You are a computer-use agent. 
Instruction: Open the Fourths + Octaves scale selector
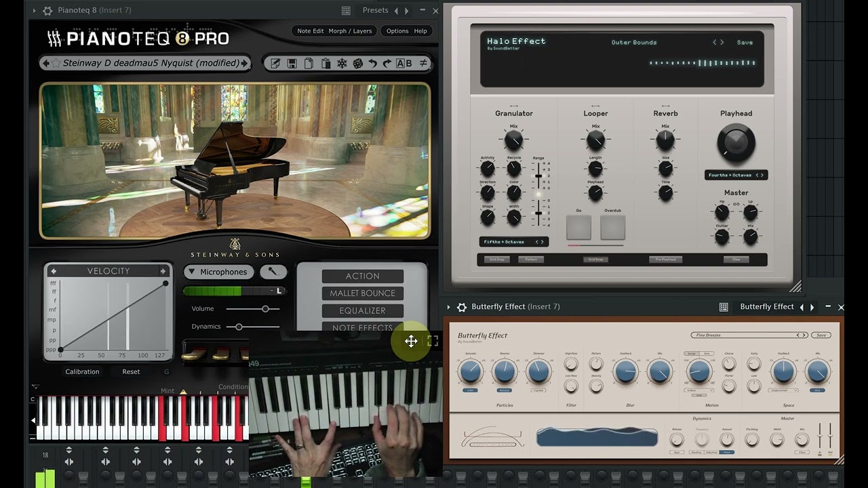pyautogui.click(x=736, y=175)
